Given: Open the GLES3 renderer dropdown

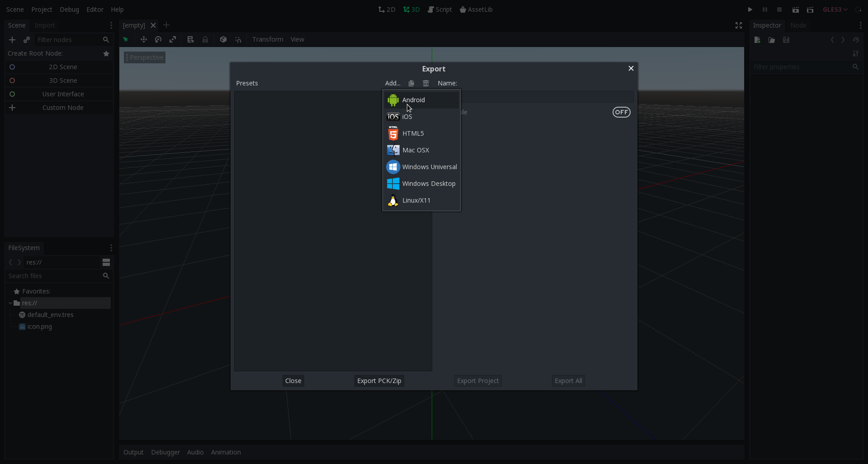Looking at the screenshot, I should click(835, 9).
